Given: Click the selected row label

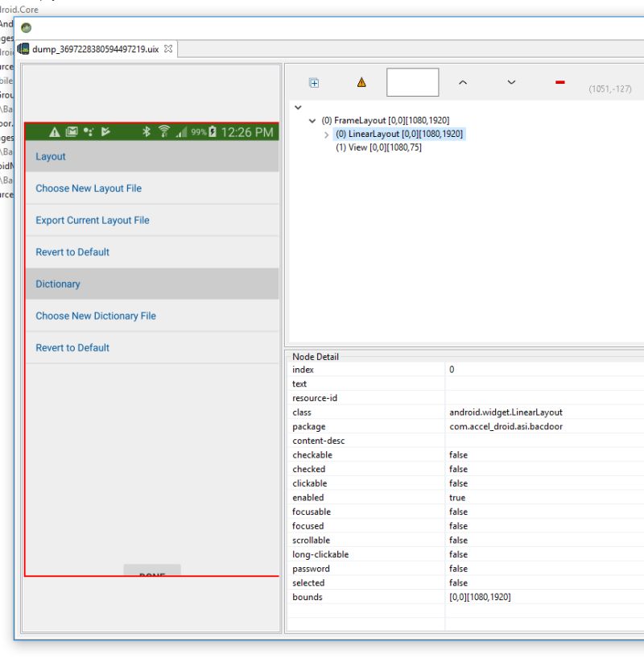Looking at the screenshot, I should click(308, 582).
